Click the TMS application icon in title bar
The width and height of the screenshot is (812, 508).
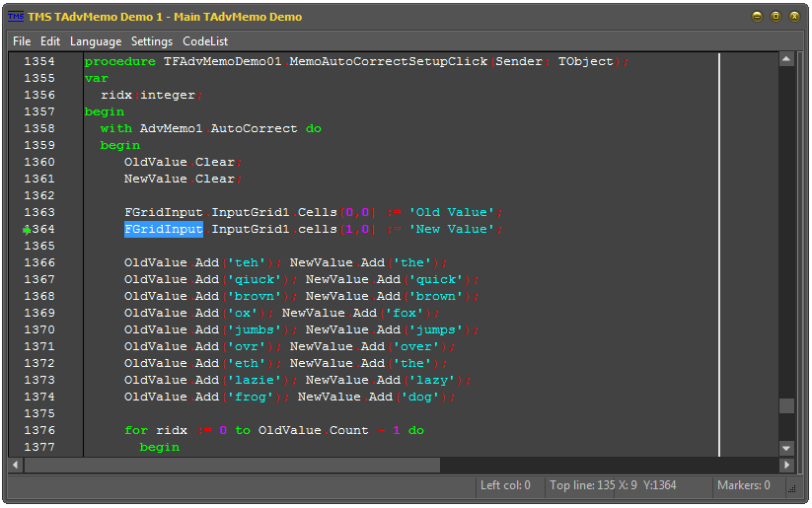16,17
